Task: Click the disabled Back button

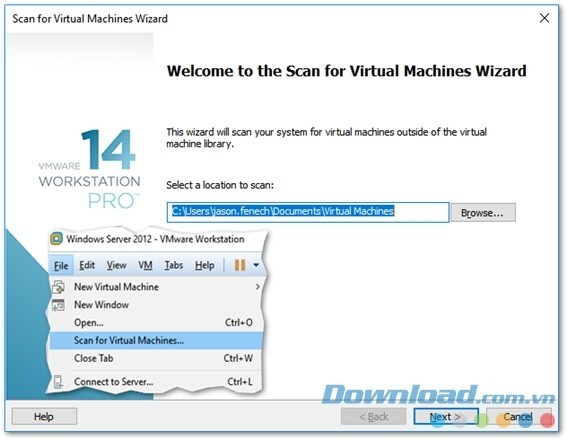Action: 374,416
